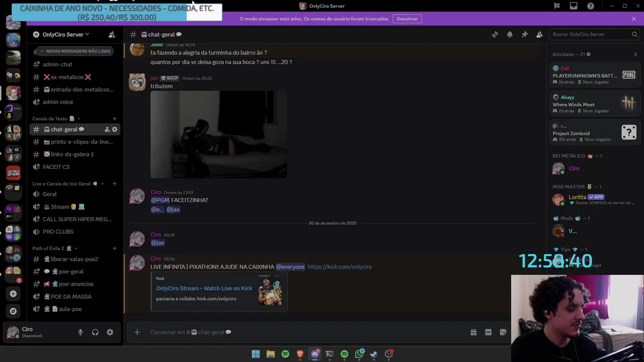Add channel to Canais de Texto
Screen dimensions: 644x362
[x=115, y=119]
